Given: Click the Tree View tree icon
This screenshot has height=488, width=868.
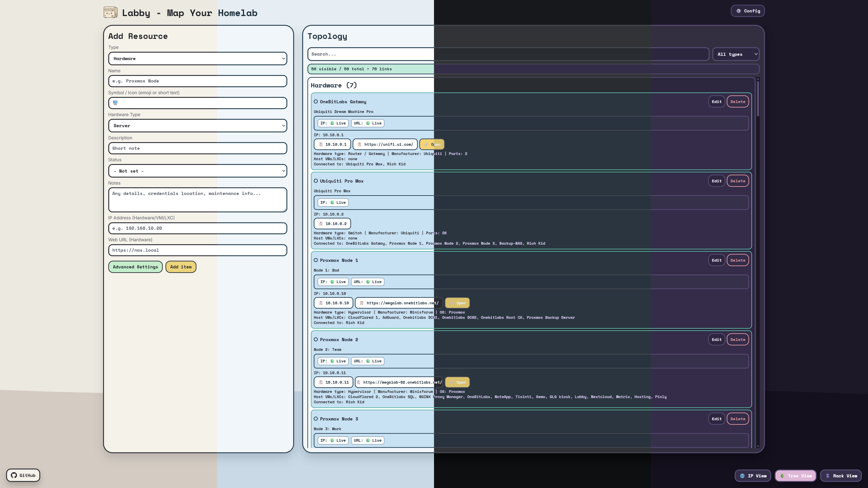Looking at the screenshot, I should (782, 476).
